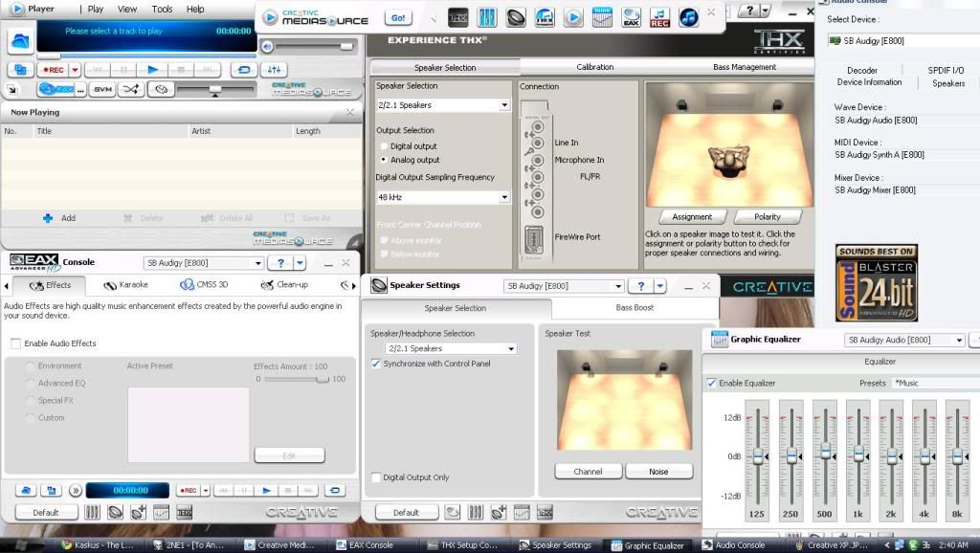Click the THX icon in Speaker Settings bottom bar
The image size is (980, 553).
pos(545,513)
